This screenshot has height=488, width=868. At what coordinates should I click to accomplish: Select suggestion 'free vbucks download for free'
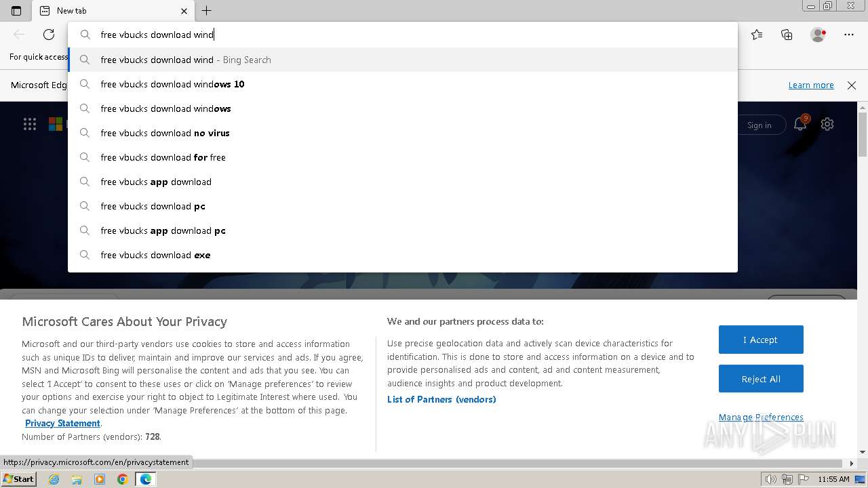403,157
